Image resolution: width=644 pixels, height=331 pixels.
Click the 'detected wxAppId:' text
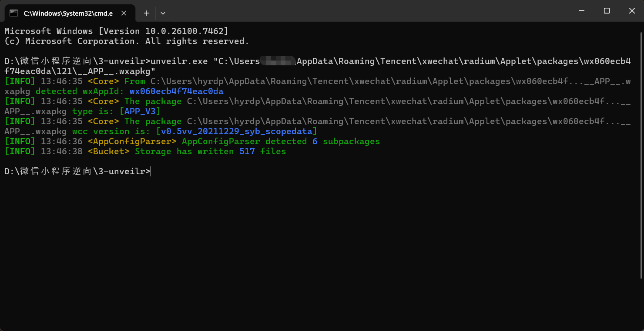tap(80, 91)
